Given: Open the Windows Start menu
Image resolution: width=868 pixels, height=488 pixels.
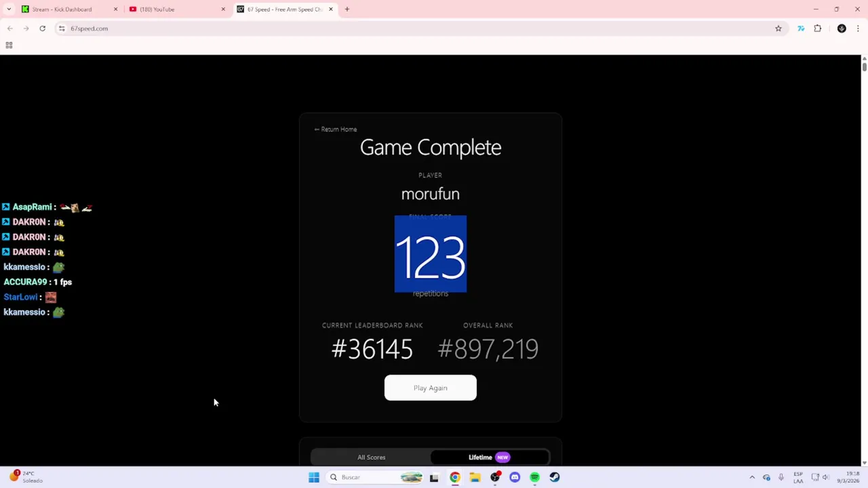Looking at the screenshot, I should pyautogui.click(x=313, y=477).
